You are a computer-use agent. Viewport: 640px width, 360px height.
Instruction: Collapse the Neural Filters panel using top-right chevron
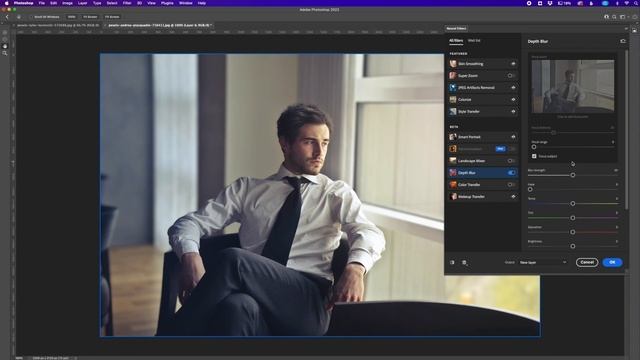click(626, 29)
